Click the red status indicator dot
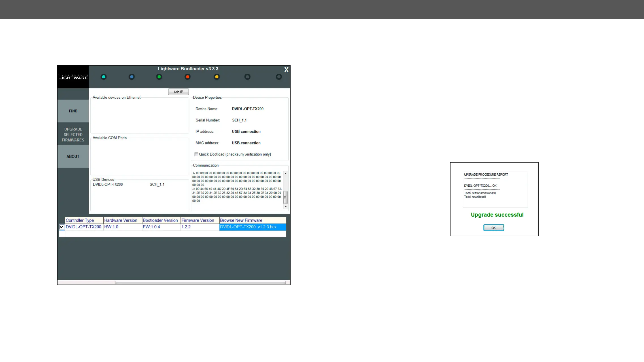 (x=188, y=77)
